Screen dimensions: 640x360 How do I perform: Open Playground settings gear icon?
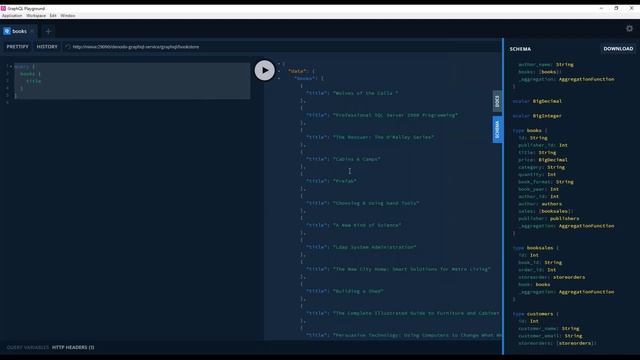point(629,28)
